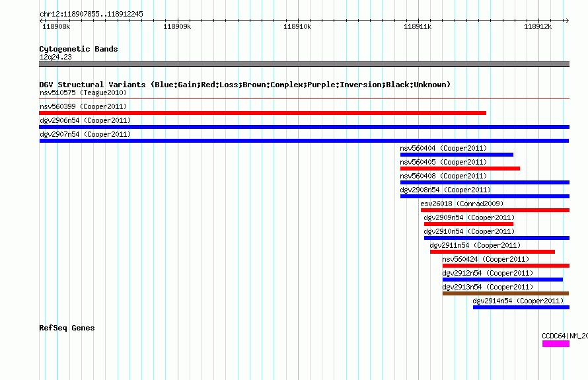Image resolution: width=588 pixels, height=380 pixels.
Task: Click the 12q24.23 band label
Action: tap(55, 57)
